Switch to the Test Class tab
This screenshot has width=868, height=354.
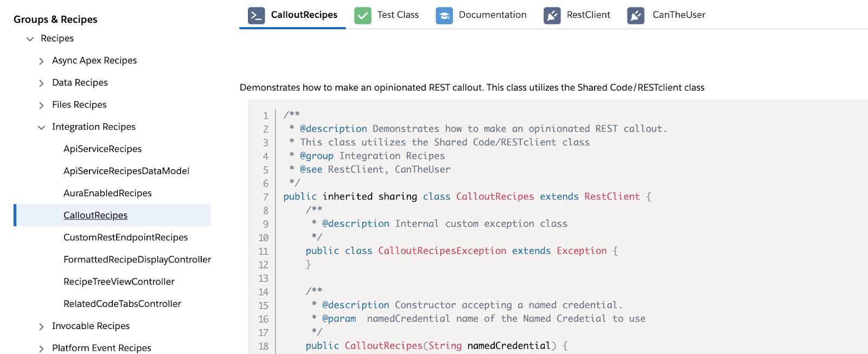398,15
